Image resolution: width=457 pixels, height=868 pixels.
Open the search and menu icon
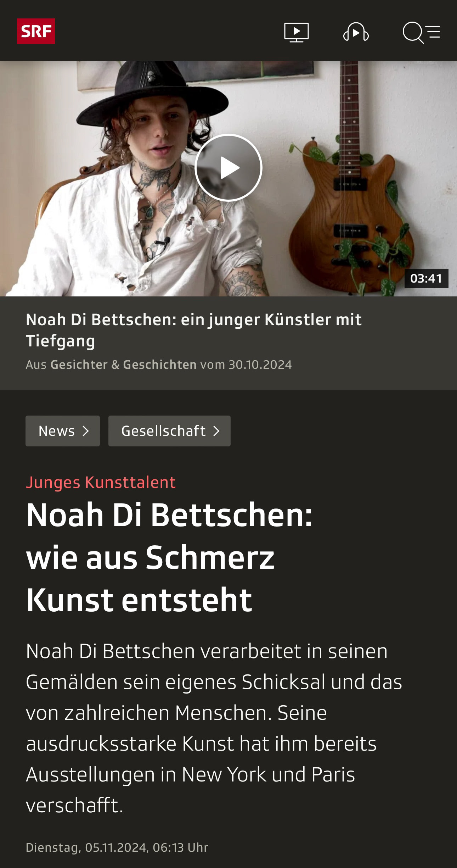click(x=422, y=33)
